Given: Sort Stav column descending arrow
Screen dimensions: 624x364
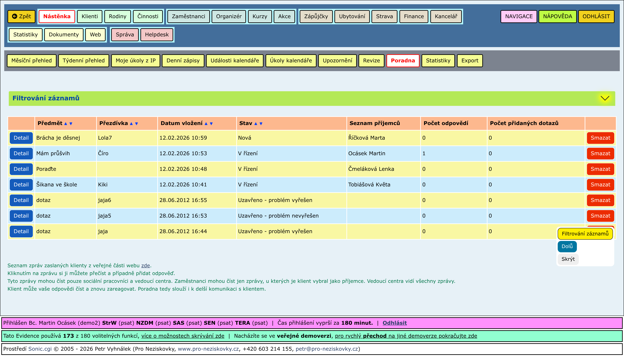Looking at the screenshot, I should (x=261, y=124).
